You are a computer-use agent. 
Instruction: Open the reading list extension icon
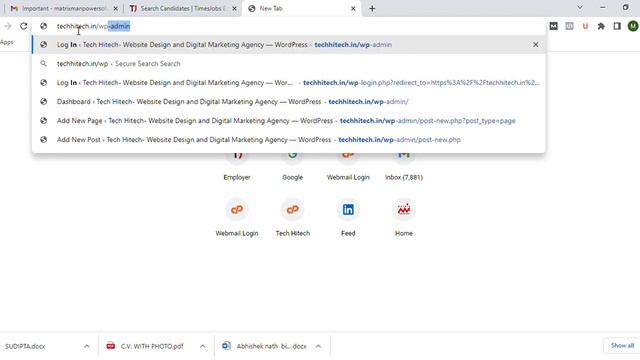(569, 26)
